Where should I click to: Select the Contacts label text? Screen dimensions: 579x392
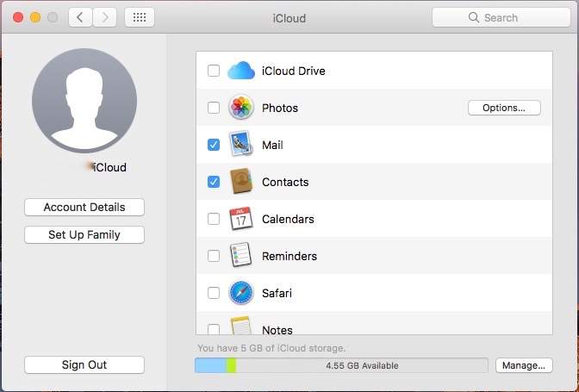tap(285, 182)
